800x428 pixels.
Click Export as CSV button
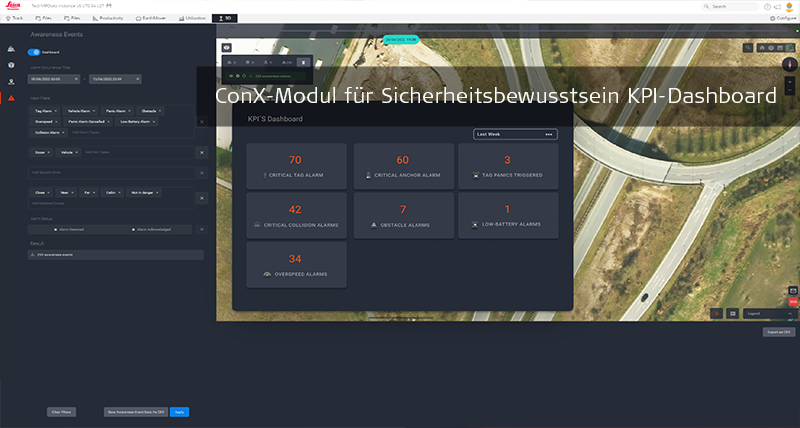click(778, 331)
